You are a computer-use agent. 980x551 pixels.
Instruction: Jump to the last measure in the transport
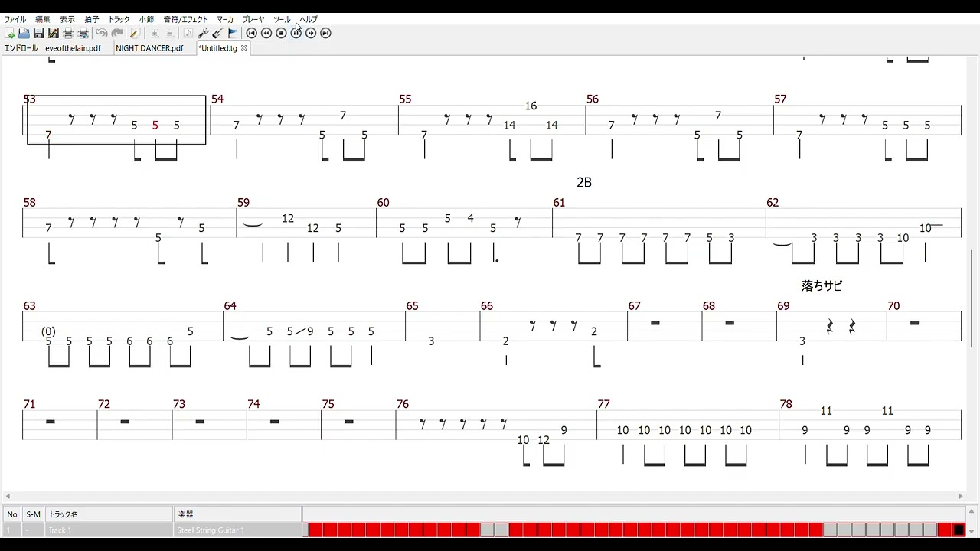[x=325, y=34]
